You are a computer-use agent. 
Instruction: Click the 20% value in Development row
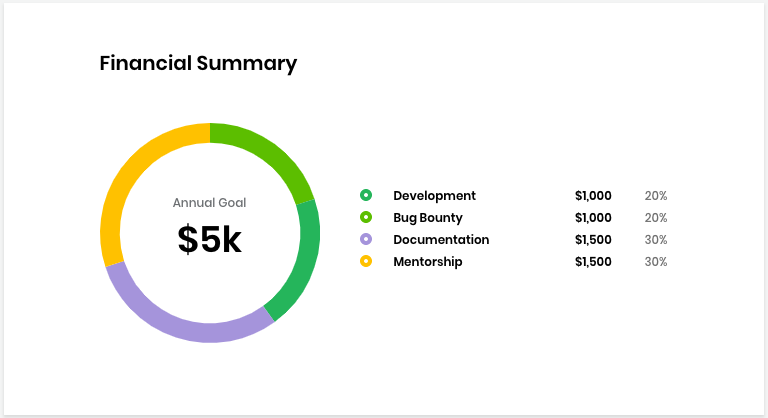(x=656, y=196)
